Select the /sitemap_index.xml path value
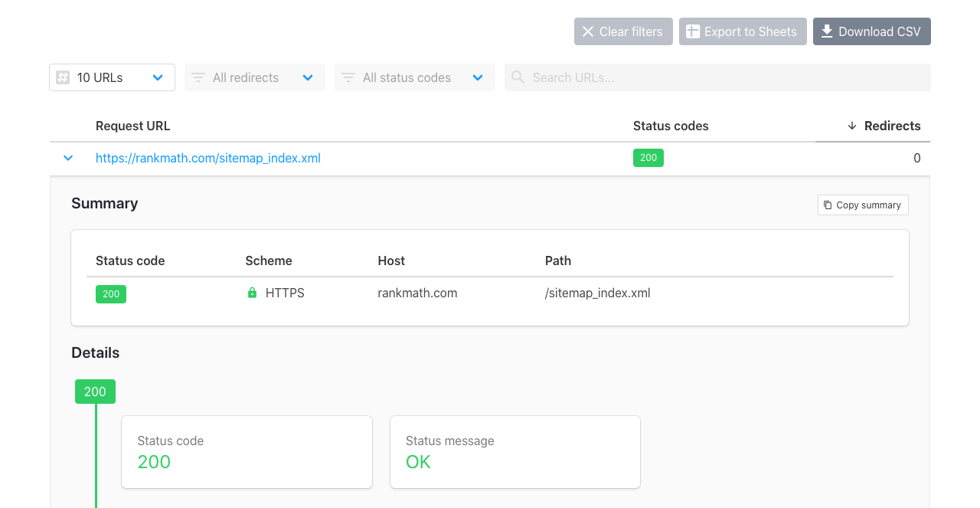Image resolution: width=980 pixels, height=508 pixels. (598, 293)
